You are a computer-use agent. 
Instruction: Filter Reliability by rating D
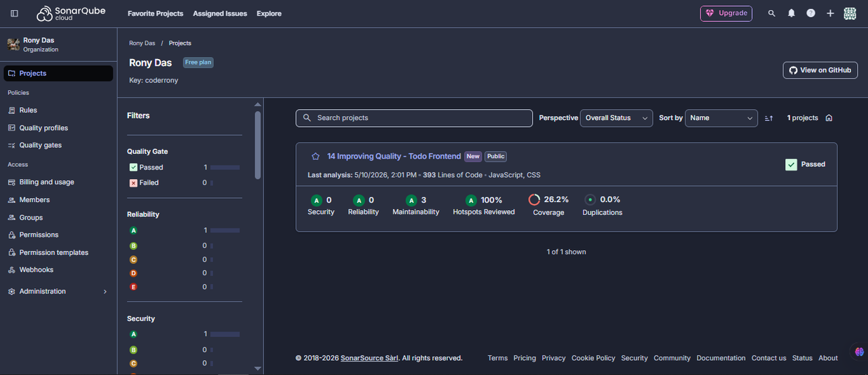point(134,273)
